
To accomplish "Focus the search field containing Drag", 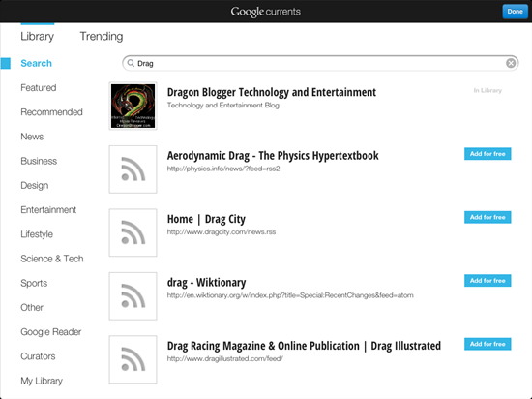I will point(320,63).
